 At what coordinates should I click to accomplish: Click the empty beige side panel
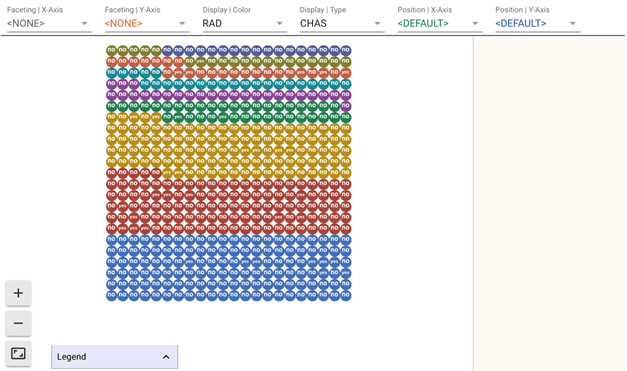550,204
